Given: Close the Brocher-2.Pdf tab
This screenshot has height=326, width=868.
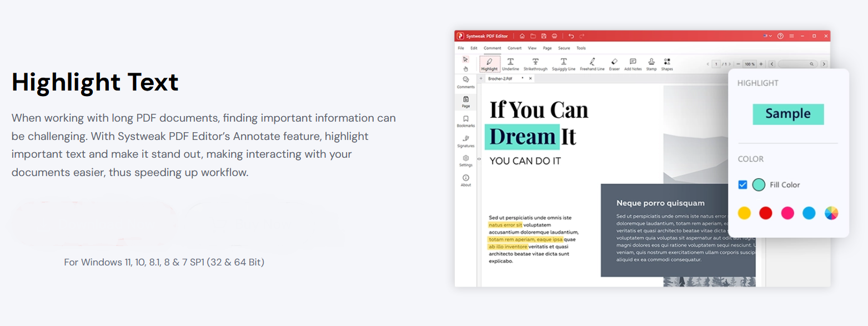Looking at the screenshot, I should [530, 79].
